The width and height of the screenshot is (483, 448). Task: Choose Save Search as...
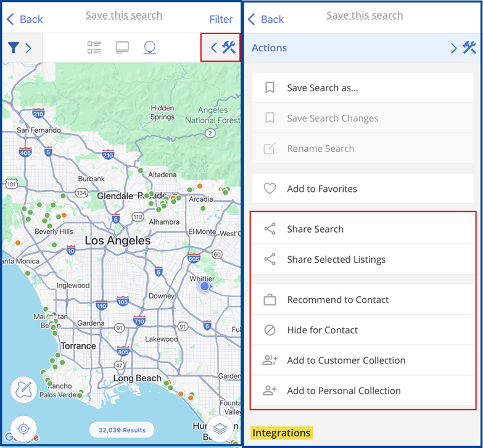click(363, 88)
